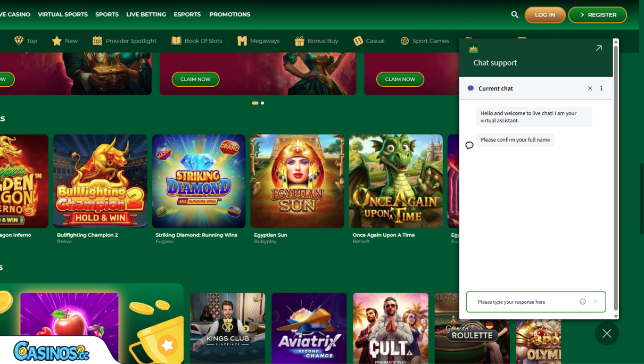The width and height of the screenshot is (644, 364).
Task: Open Provider Spotlight calendar icon
Action: 97,41
